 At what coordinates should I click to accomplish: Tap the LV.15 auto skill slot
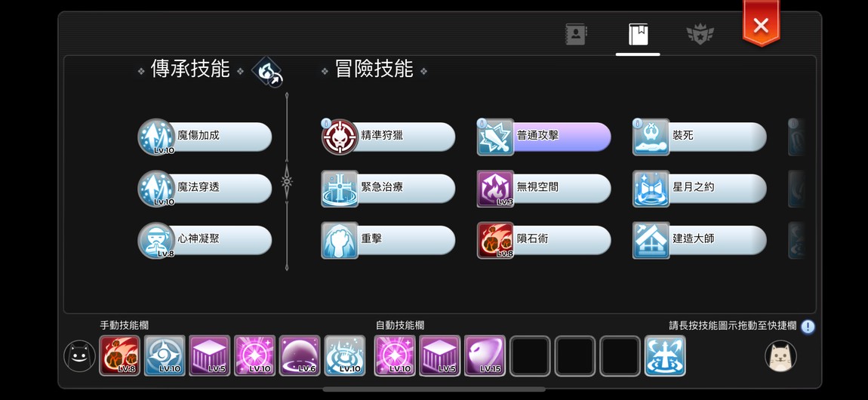(x=485, y=355)
